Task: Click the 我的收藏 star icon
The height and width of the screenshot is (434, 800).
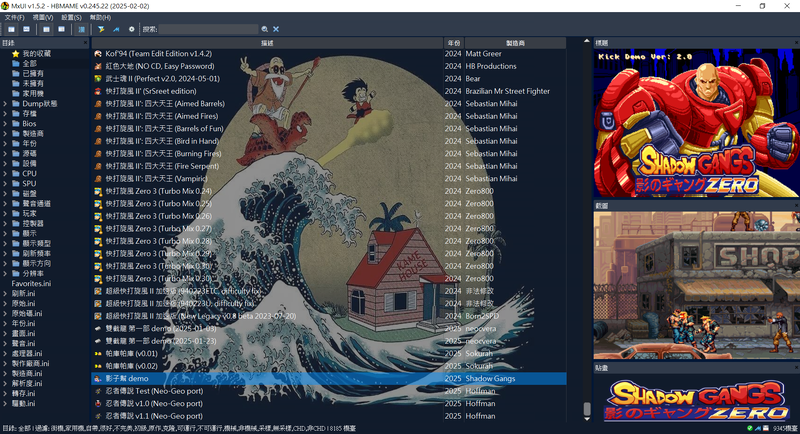Action: pyautogui.click(x=15, y=54)
